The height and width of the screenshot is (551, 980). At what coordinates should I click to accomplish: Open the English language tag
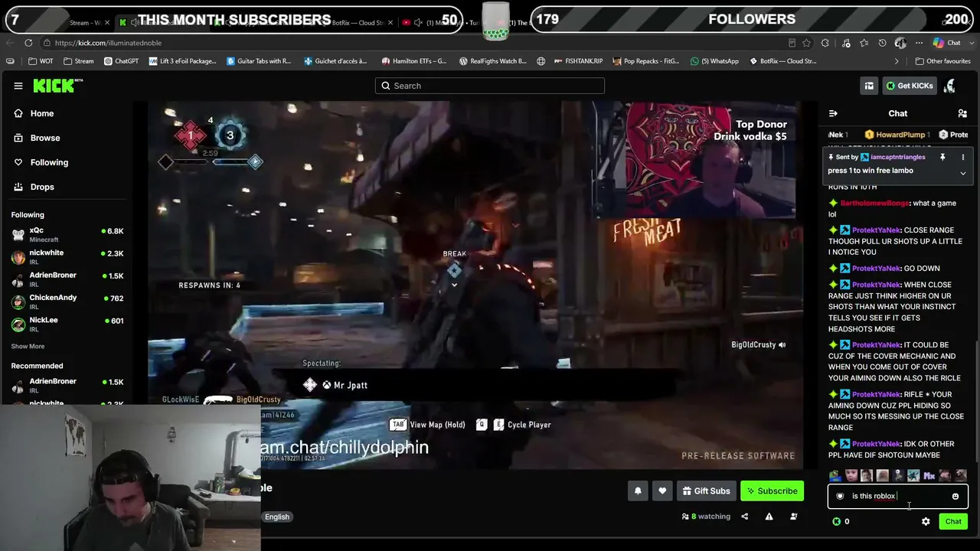277,517
